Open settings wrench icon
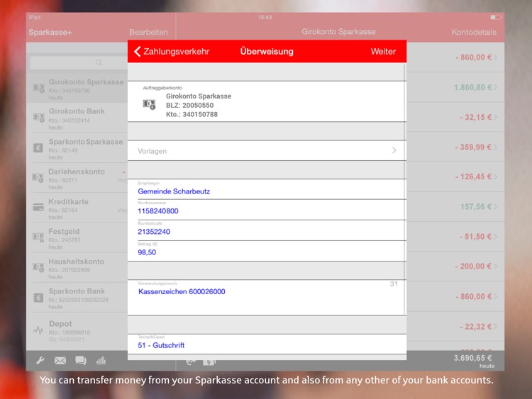 [x=40, y=360]
